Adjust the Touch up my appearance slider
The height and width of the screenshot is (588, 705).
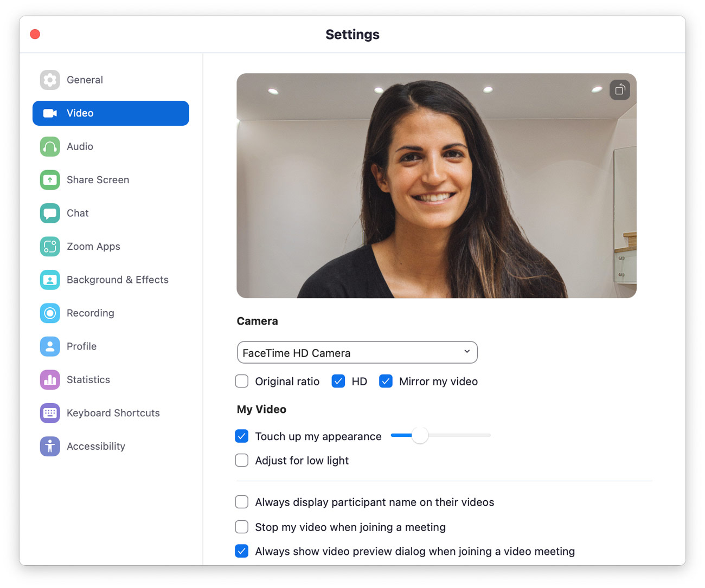pyautogui.click(x=419, y=435)
